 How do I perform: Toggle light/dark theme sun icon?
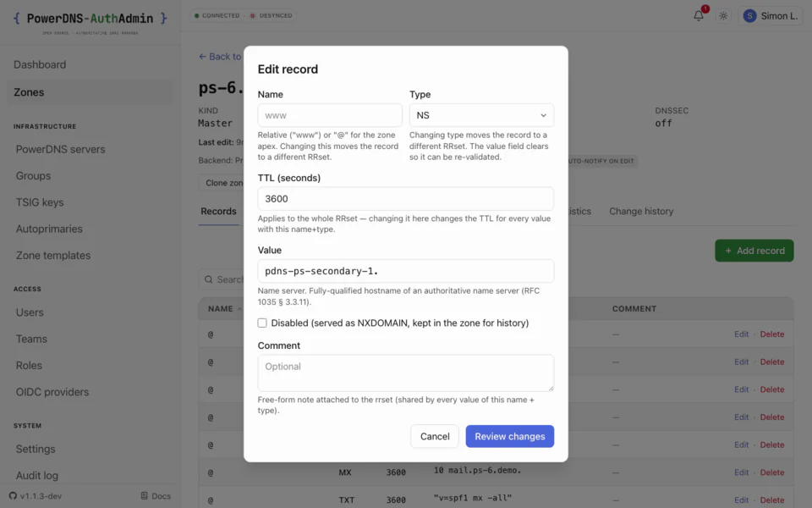(723, 16)
